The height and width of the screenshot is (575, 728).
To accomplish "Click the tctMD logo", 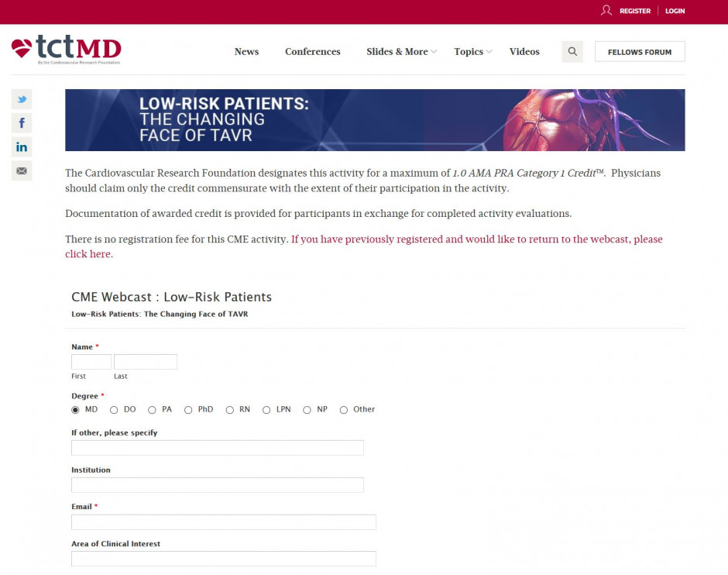I will click(x=67, y=50).
